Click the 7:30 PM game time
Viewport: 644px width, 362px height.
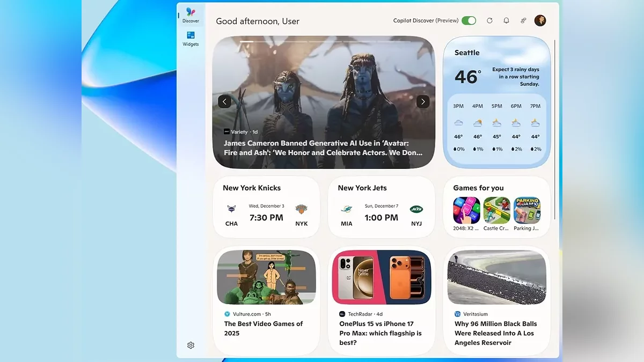click(266, 218)
